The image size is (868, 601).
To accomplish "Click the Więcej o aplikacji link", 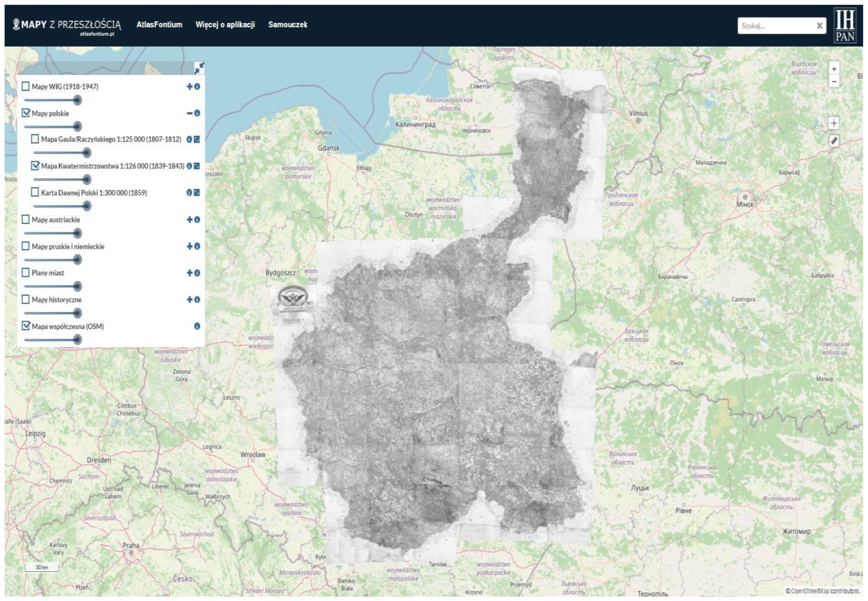I will point(225,25).
